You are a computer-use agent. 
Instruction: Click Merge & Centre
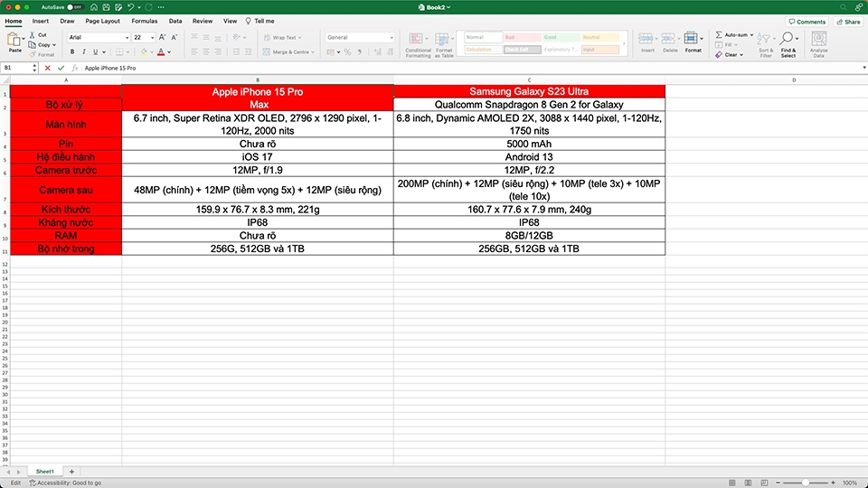pyautogui.click(x=288, y=52)
